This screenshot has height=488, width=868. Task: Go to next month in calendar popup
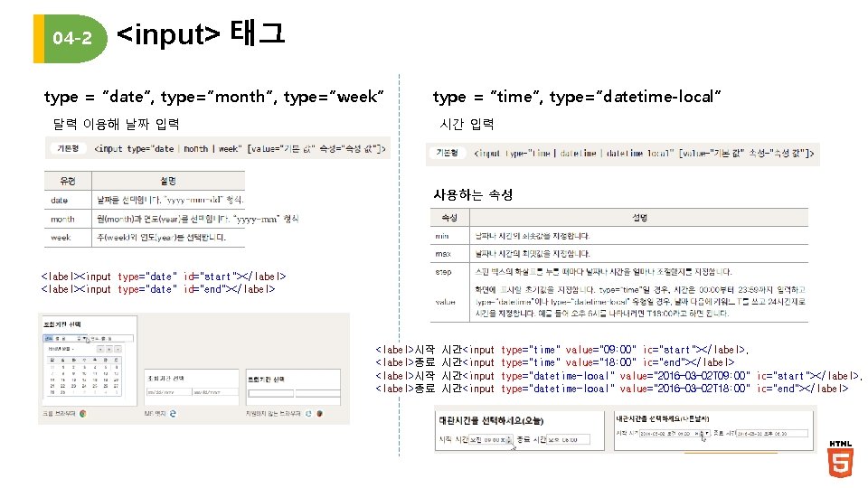point(118,349)
